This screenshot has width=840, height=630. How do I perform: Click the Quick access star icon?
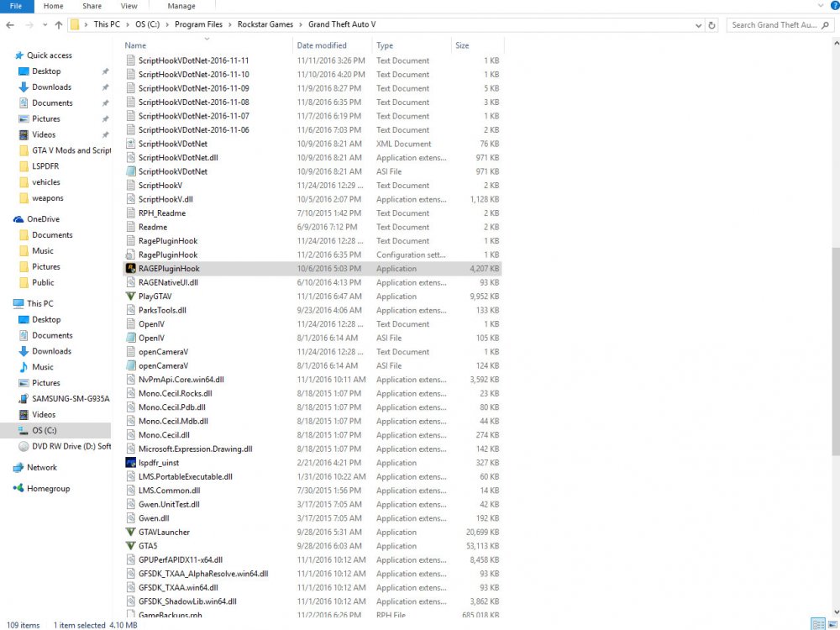click(19, 55)
